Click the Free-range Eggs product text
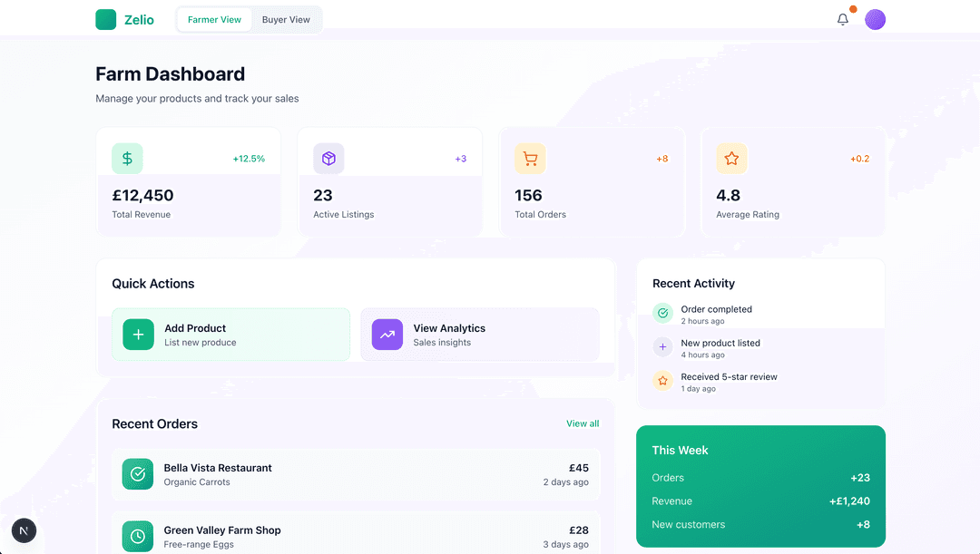 pos(199,545)
